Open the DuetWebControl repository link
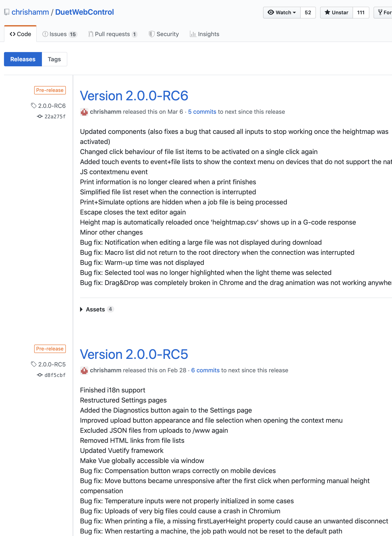This screenshot has width=392, height=536. point(84,12)
